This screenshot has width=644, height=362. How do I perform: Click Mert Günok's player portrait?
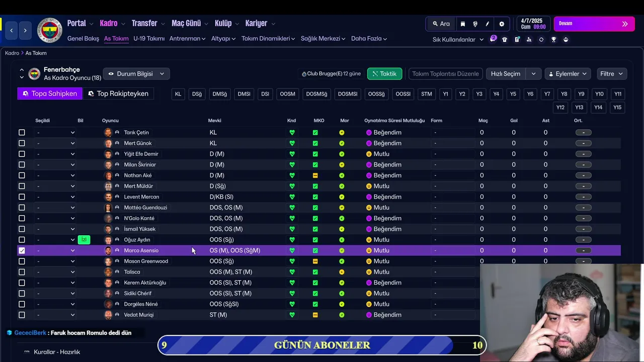pyautogui.click(x=108, y=143)
